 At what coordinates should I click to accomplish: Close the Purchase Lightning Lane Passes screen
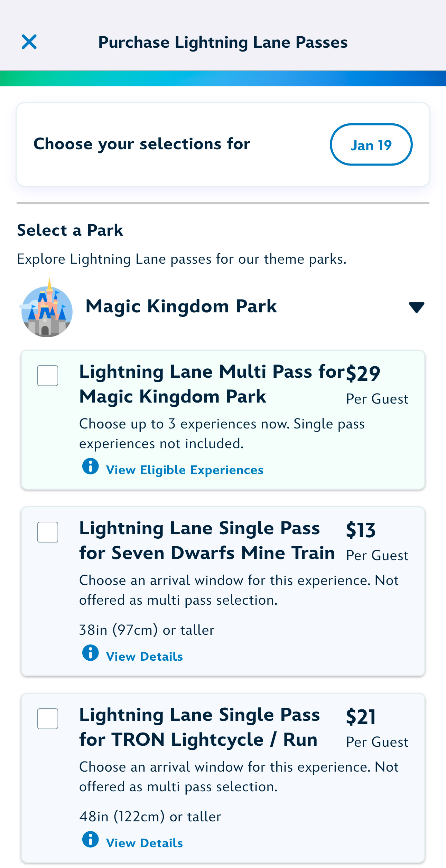pyautogui.click(x=29, y=42)
